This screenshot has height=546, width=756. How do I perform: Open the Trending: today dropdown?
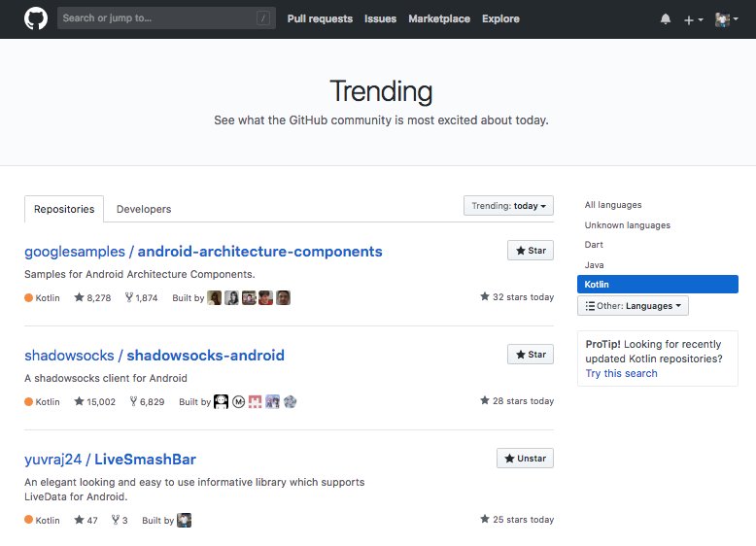(508, 206)
